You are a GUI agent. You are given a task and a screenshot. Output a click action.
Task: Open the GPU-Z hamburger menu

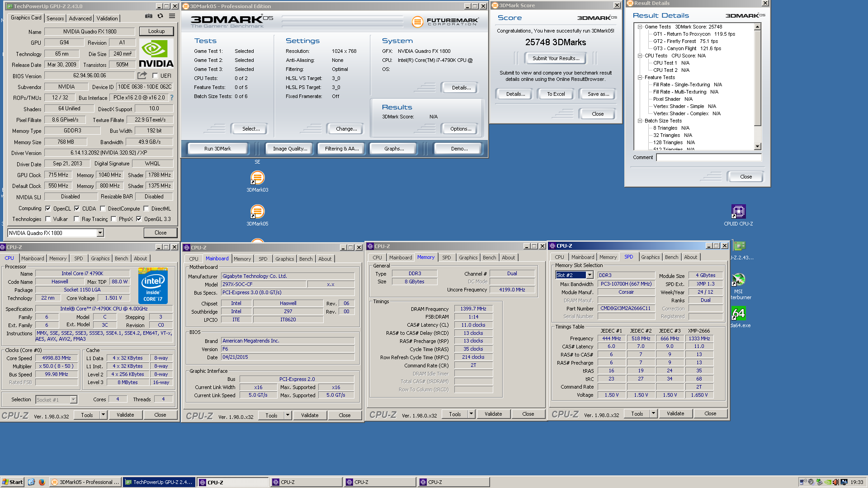(x=172, y=16)
